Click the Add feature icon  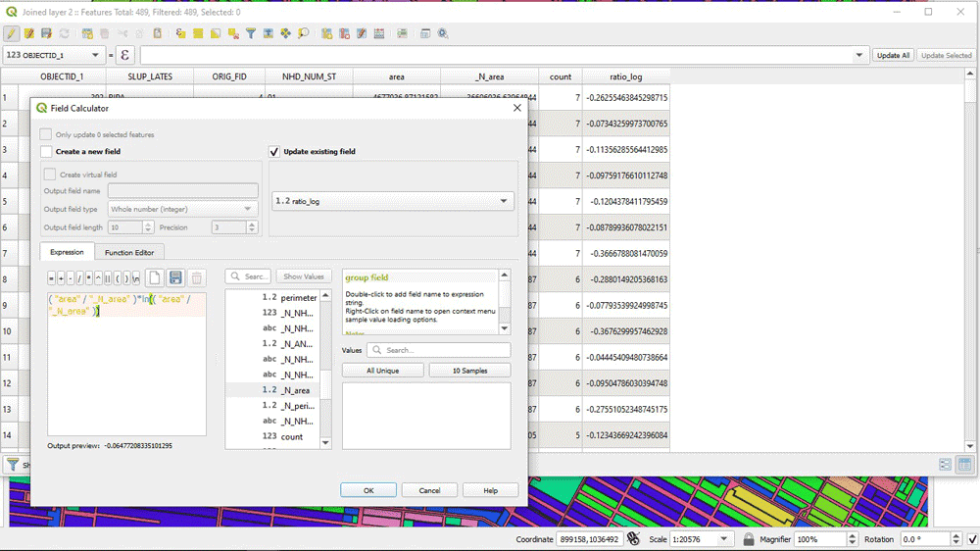pyautogui.click(x=87, y=33)
